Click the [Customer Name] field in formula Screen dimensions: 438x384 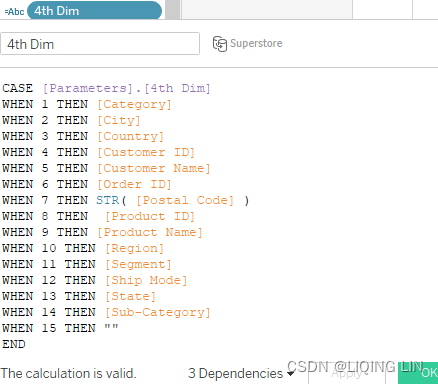(x=154, y=168)
